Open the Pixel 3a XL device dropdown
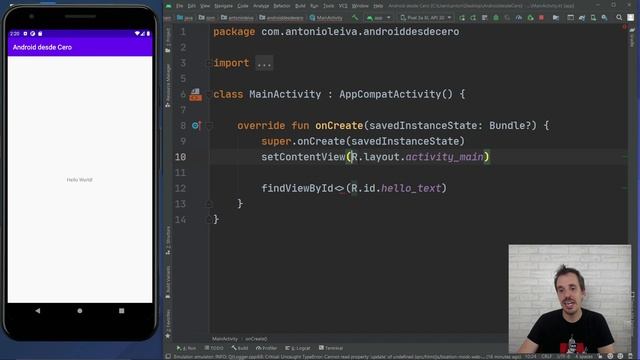Image resolution: width=640 pixels, height=360 pixels. click(x=426, y=18)
